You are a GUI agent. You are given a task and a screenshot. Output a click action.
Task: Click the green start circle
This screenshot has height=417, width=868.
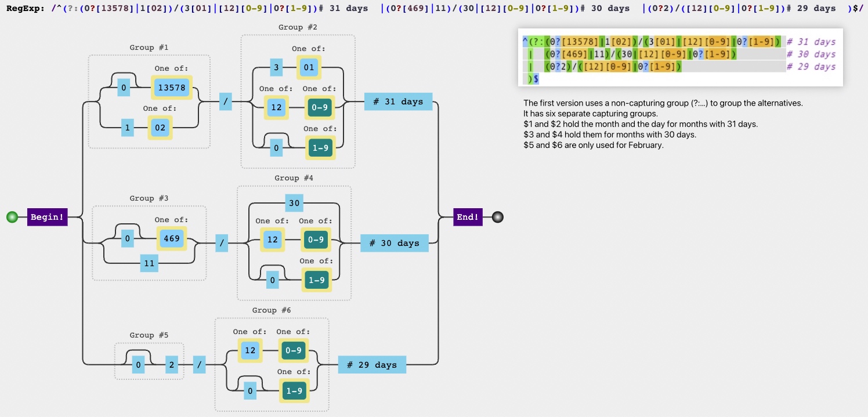12,217
